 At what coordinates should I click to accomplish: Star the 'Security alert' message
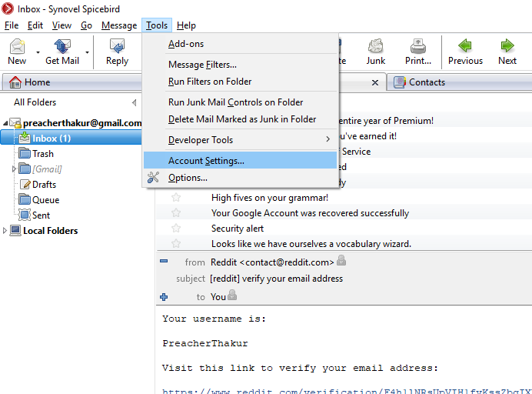[176, 229]
